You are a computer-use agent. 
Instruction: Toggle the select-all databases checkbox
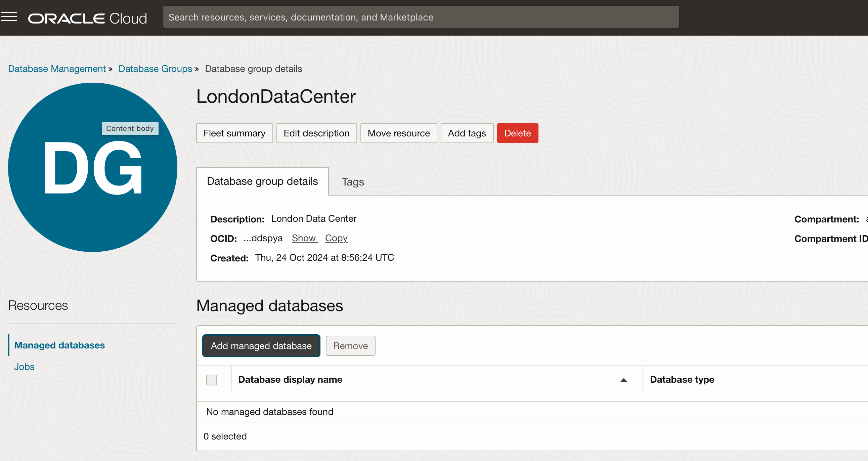(212, 380)
